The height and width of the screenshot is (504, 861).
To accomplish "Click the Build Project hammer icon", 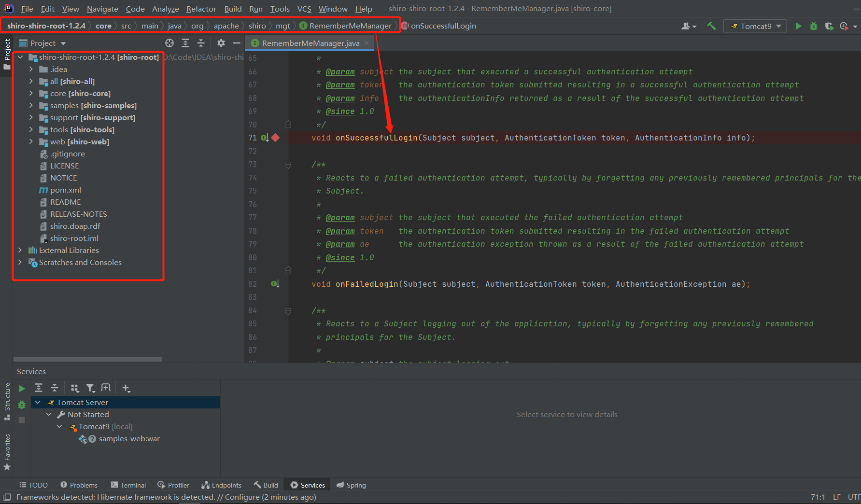I will pyautogui.click(x=711, y=26).
